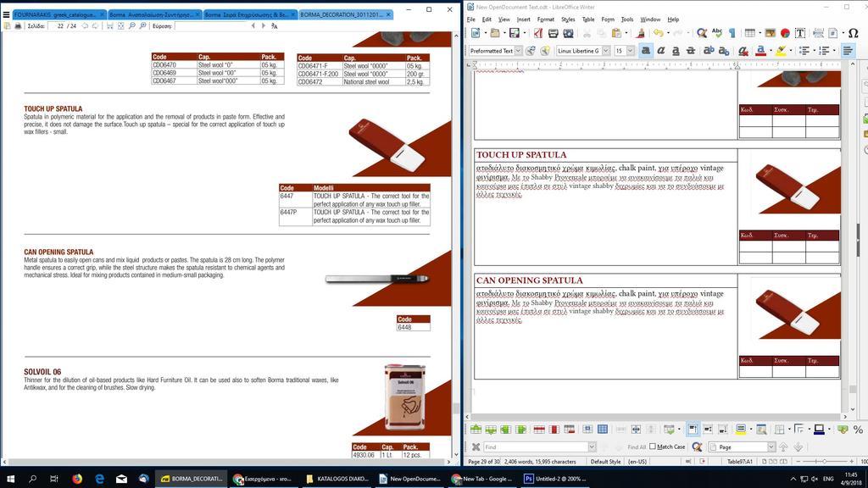Toggle Subscript formatting in Writer
The image size is (868, 488).
click(724, 51)
